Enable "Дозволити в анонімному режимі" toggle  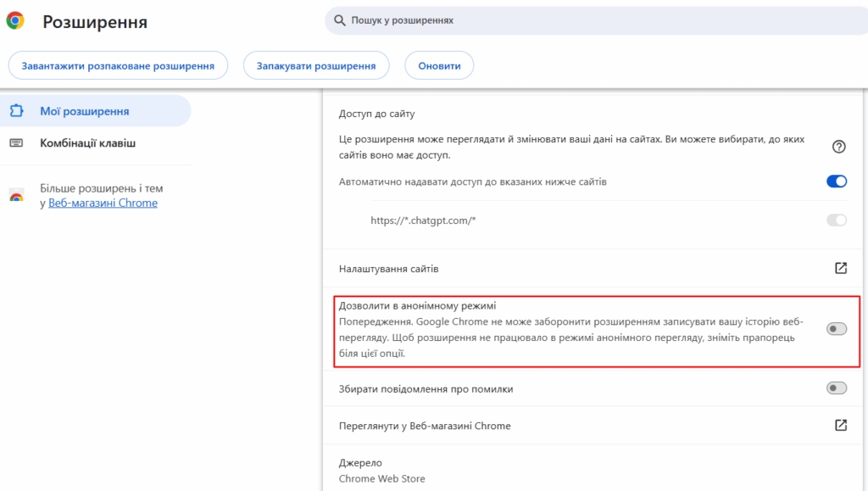(x=836, y=329)
